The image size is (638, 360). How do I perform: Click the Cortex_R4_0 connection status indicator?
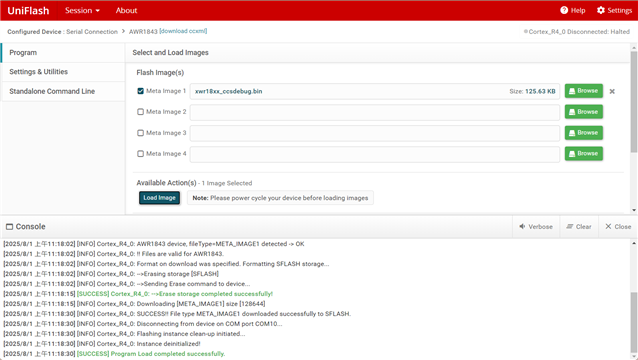(577, 32)
